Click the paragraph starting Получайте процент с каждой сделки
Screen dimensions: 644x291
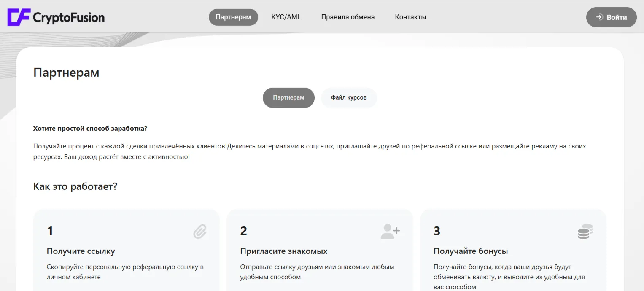pyautogui.click(x=310, y=151)
